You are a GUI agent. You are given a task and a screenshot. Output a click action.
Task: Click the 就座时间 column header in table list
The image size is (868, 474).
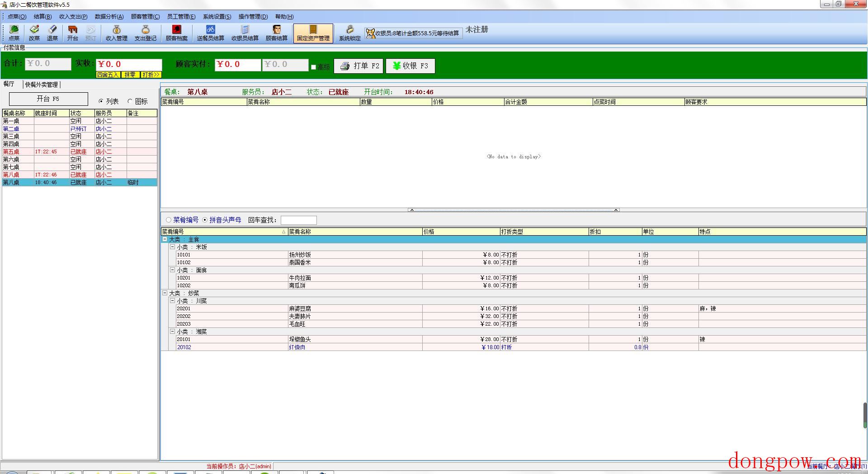(x=52, y=113)
